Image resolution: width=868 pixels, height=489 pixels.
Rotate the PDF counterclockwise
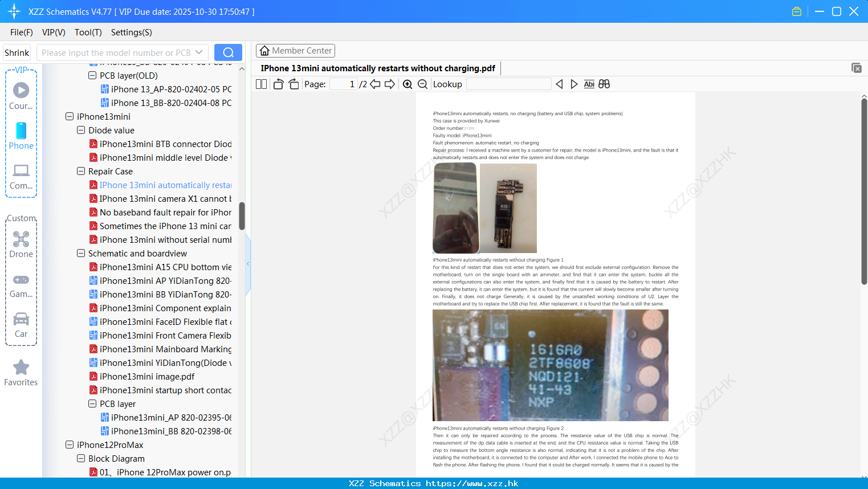click(278, 84)
